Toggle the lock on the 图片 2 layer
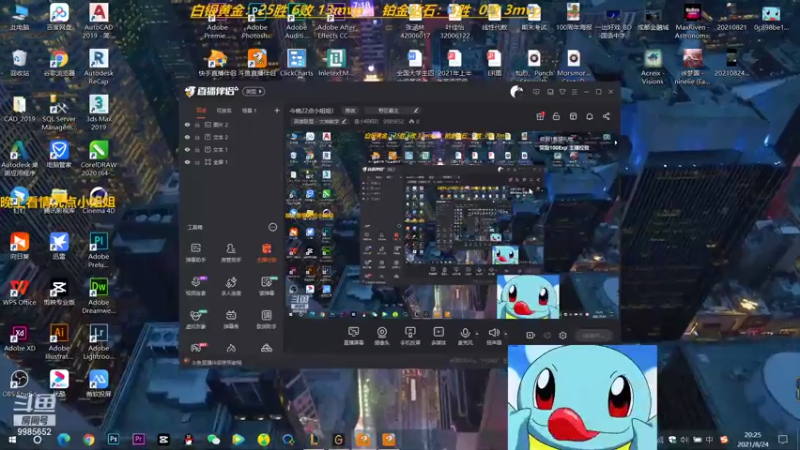The image size is (800, 450). (197, 124)
